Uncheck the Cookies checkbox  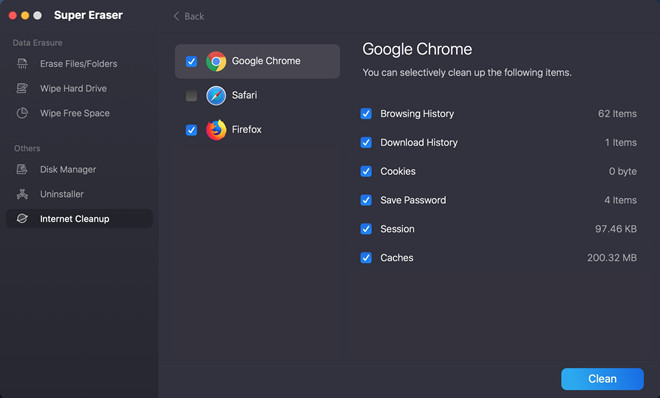tap(366, 171)
